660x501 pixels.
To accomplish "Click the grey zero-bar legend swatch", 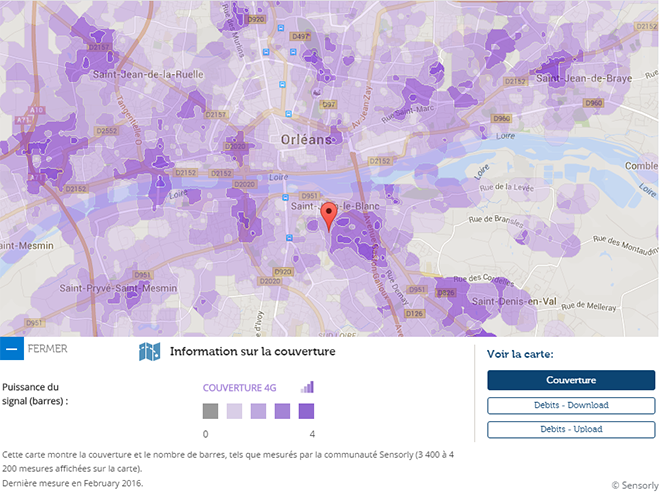I will click(210, 411).
